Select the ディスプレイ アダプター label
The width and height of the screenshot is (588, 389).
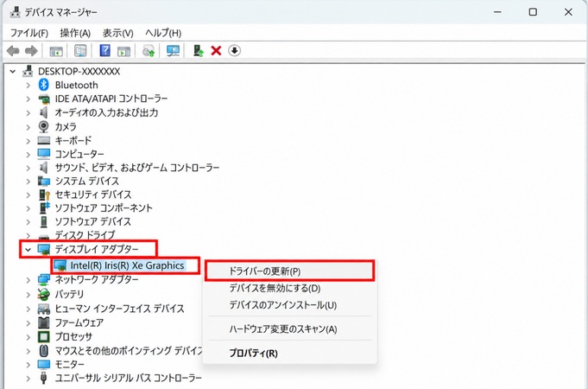click(97, 249)
